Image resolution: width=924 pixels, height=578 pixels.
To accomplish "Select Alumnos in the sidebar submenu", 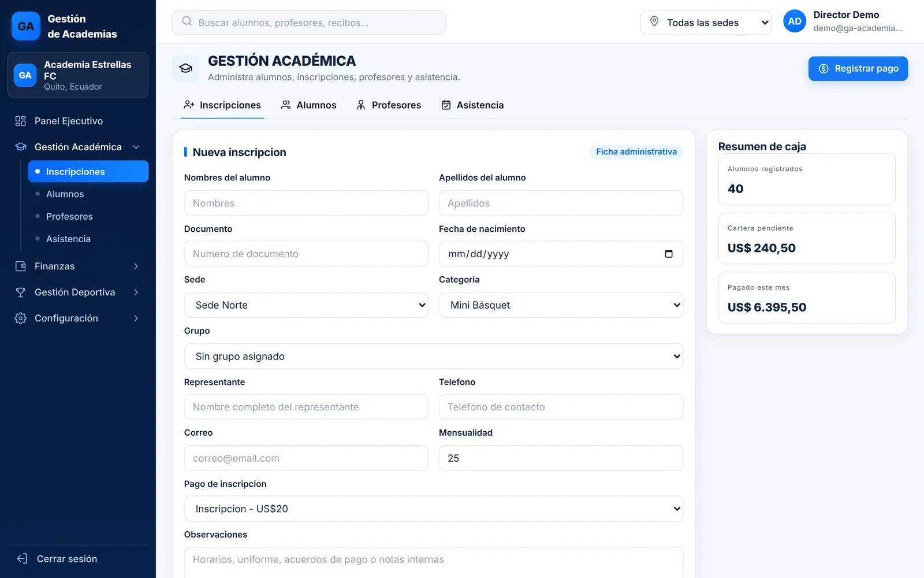I will 88,194.
